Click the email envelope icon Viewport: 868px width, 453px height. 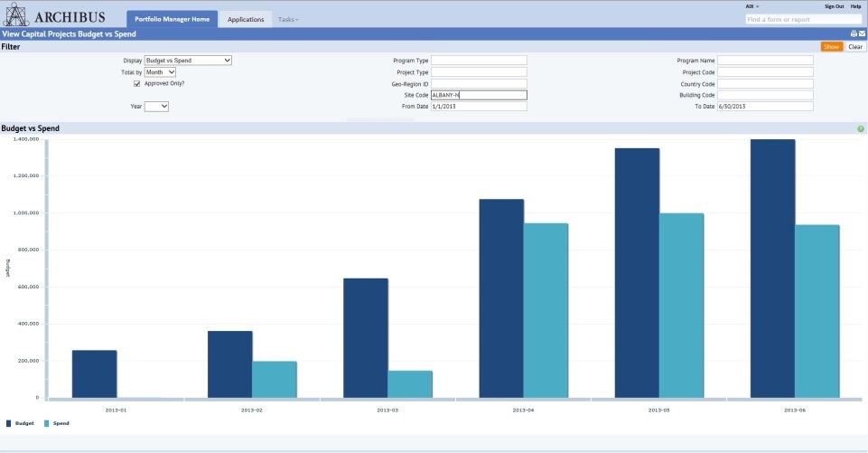pyautogui.click(x=863, y=33)
